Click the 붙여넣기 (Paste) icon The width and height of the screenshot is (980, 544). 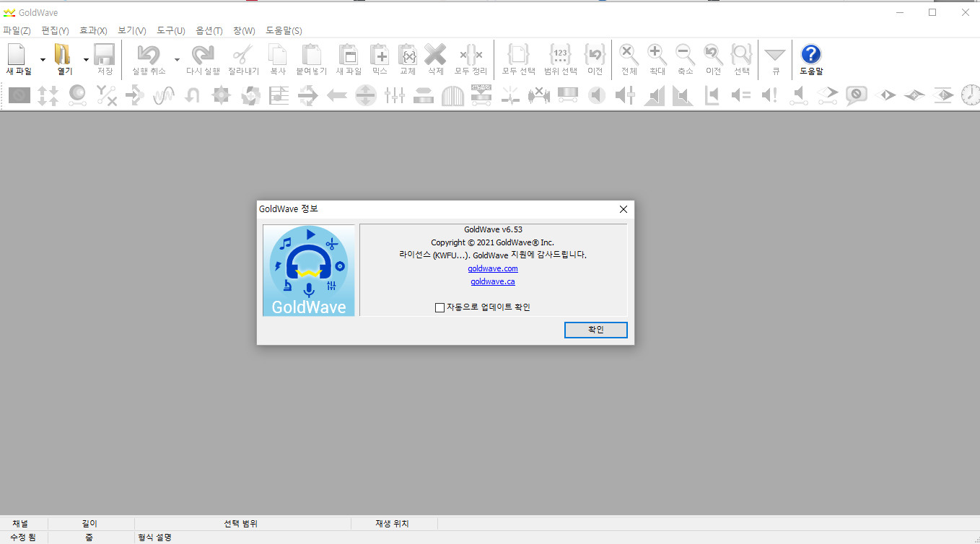pyautogui.click(x=311, y=54)
